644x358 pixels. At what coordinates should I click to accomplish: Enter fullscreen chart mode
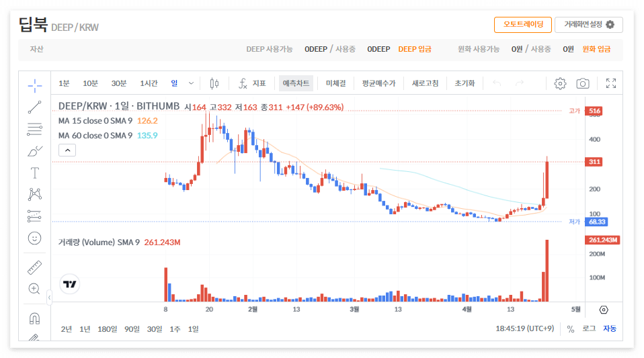[611, 83]
